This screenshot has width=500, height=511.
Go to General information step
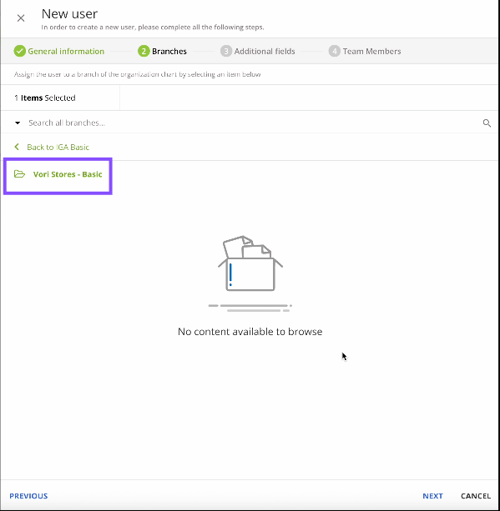tap(66, 51)
